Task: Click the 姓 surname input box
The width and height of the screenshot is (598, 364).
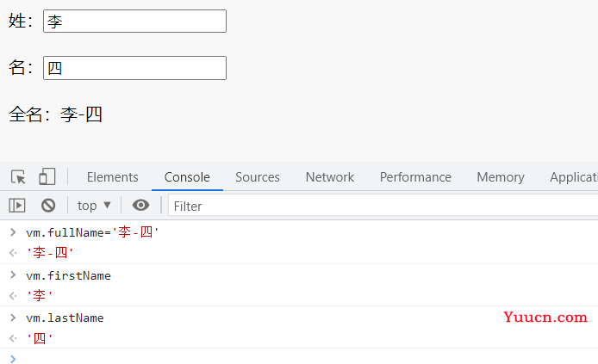Action: (134, 22)
